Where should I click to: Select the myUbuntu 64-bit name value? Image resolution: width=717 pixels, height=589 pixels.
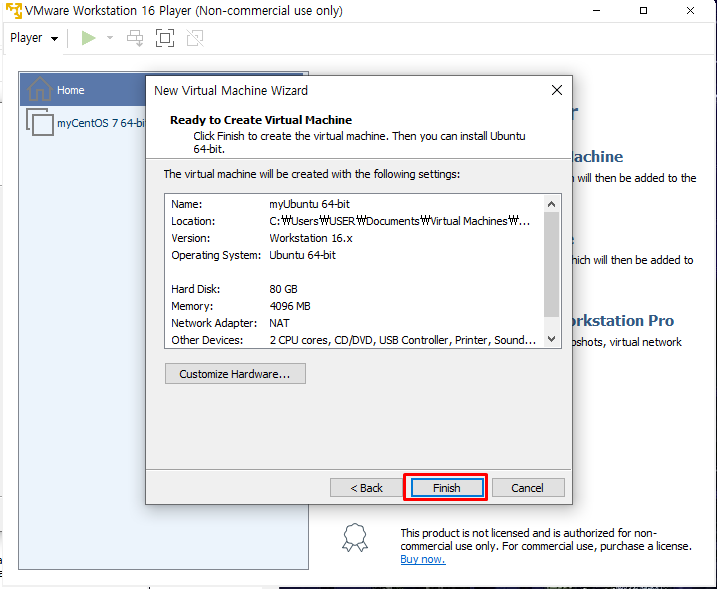309,204
